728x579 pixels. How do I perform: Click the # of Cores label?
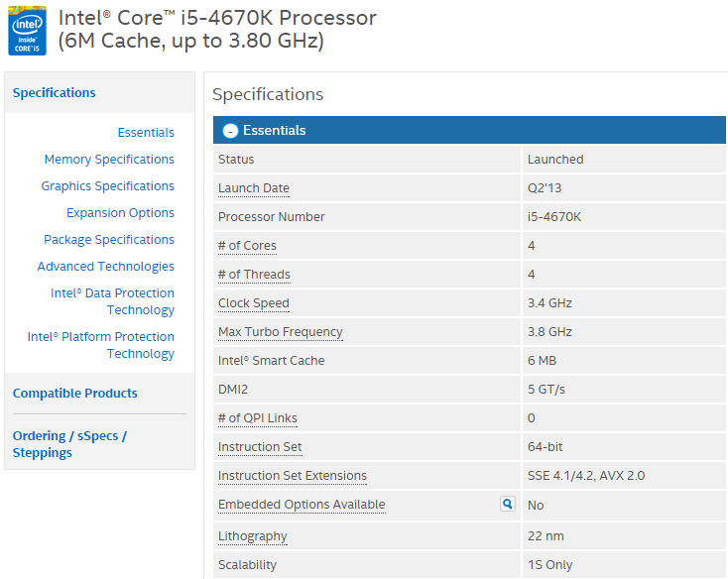click(x=247, y=246)
